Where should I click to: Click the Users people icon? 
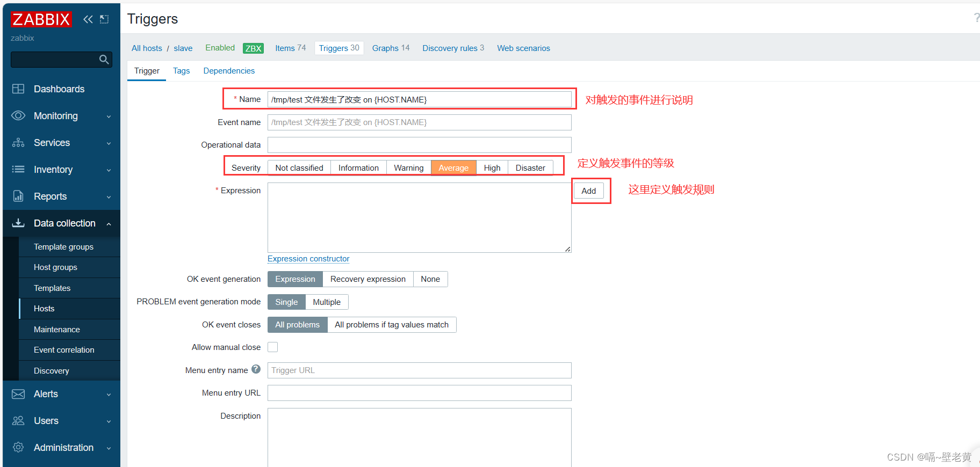point(18,421)
